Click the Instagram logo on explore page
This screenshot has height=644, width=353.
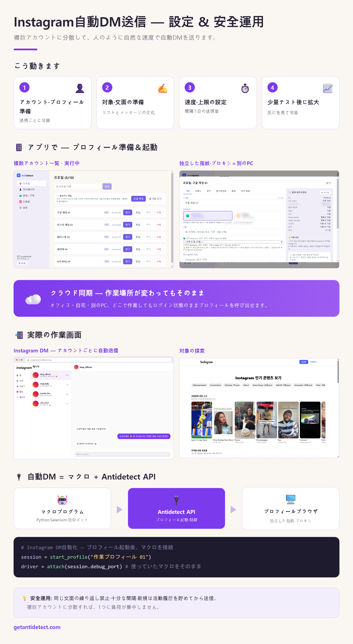206,362
